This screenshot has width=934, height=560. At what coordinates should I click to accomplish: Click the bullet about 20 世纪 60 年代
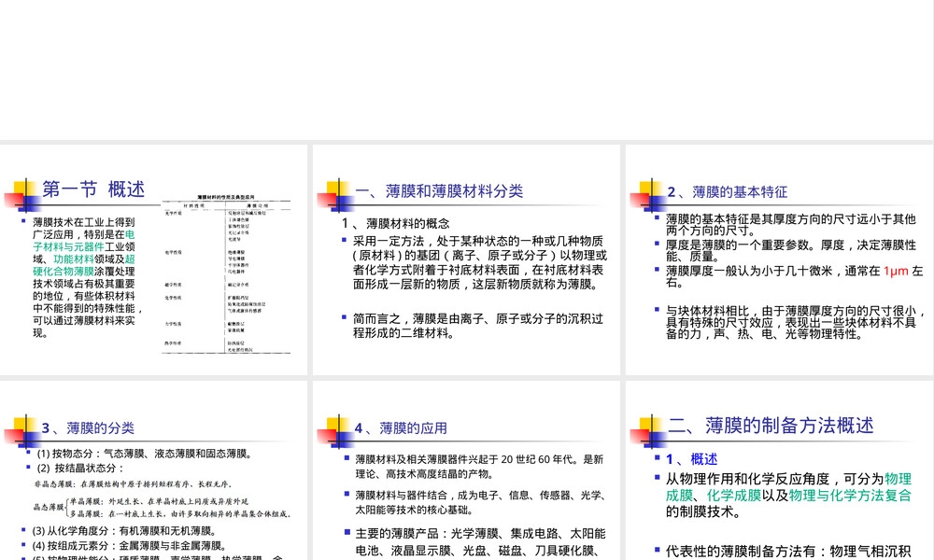coord(479,467)
